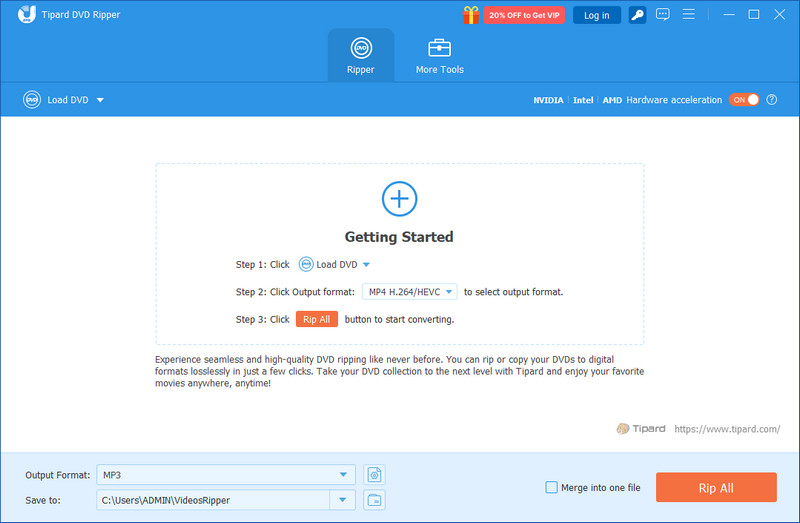The width and height of the screenshot is (800, 523).
Task: Expand the Save to path dropdown
Action: point(344,500)
